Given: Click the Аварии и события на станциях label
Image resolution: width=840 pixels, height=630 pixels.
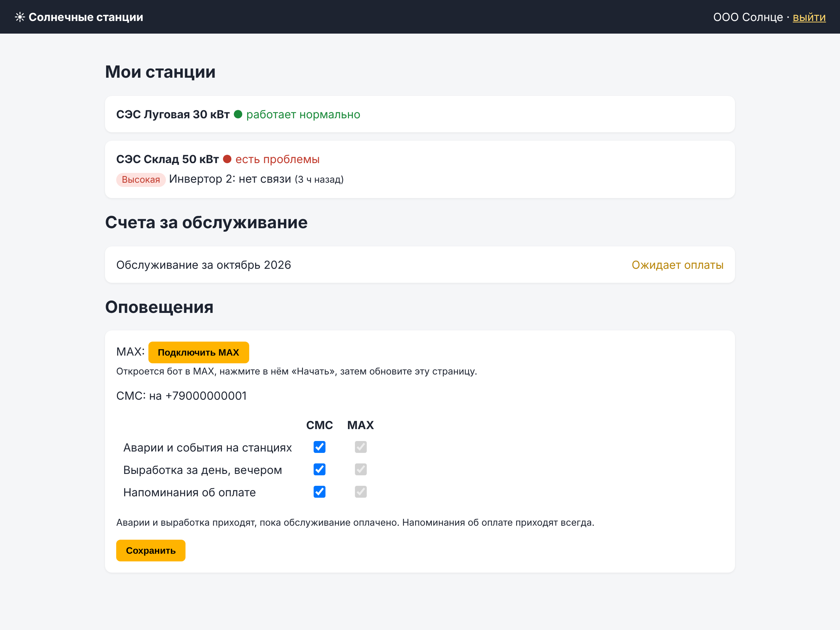Looking at the screenshot, I should tap(207, 447).
